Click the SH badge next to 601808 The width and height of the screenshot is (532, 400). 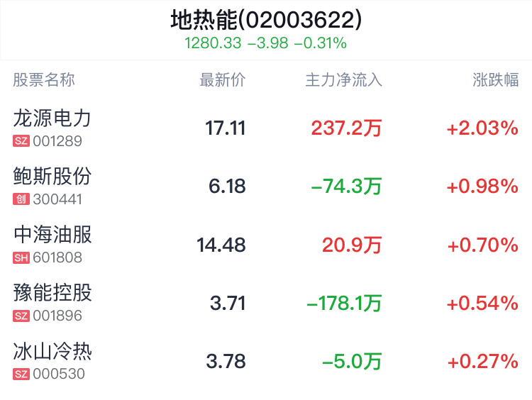point(21,257)
